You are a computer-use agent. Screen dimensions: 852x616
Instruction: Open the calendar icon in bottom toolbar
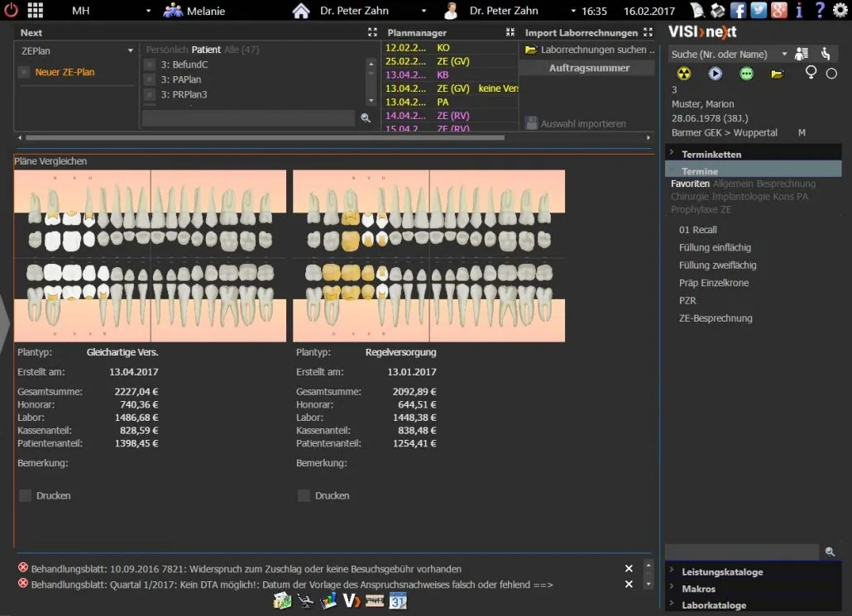click(x=398, y=601)
